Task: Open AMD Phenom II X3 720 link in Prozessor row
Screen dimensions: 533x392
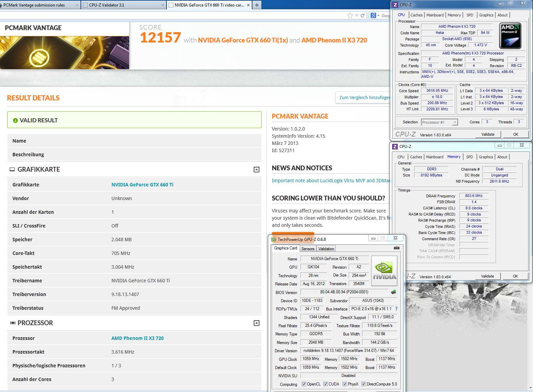Action: pos(137,338)
